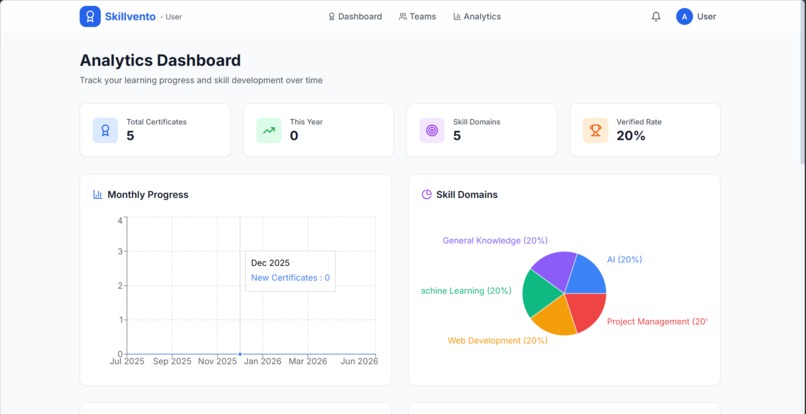Click the Monthly Progress bar chart icon
Screen dimensions: 806x414
click(98, 194)
